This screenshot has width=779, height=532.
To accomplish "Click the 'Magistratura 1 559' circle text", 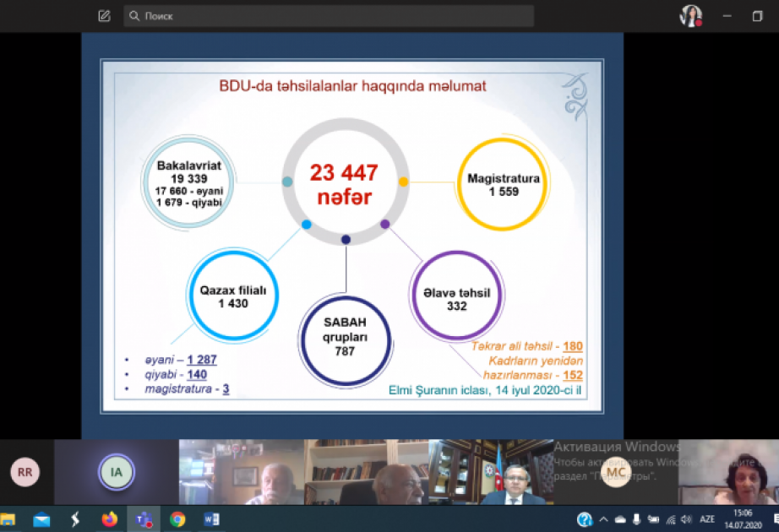I will tap(504, 185).
